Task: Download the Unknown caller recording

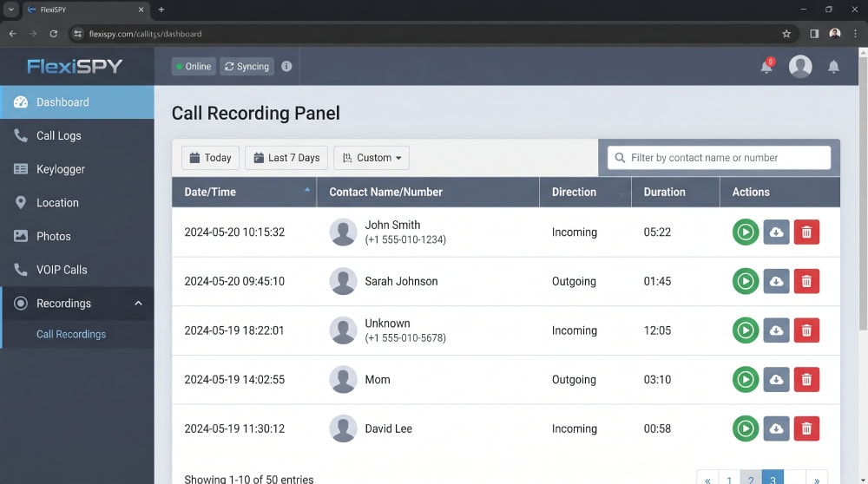Action: tap(776, 330)
